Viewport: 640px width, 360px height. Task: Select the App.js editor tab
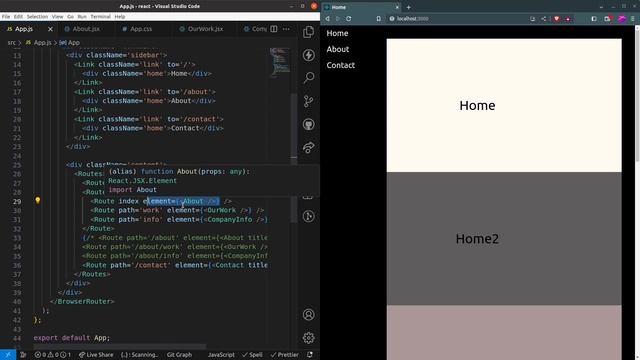point(24,29)
